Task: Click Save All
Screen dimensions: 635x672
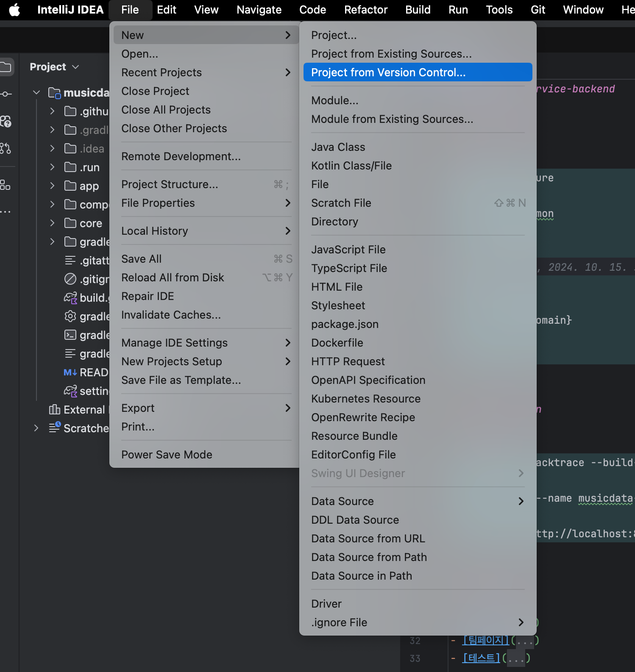Action: click(206, 259)
